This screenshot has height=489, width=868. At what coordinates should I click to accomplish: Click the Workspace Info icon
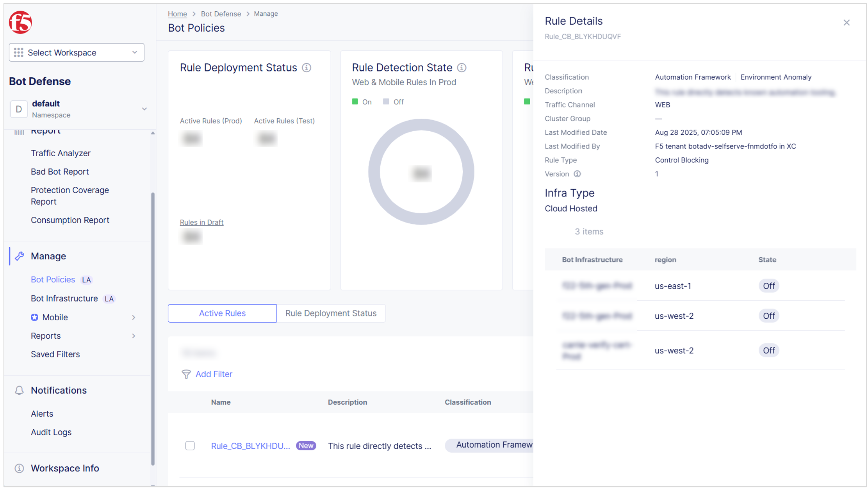(19, 468)
